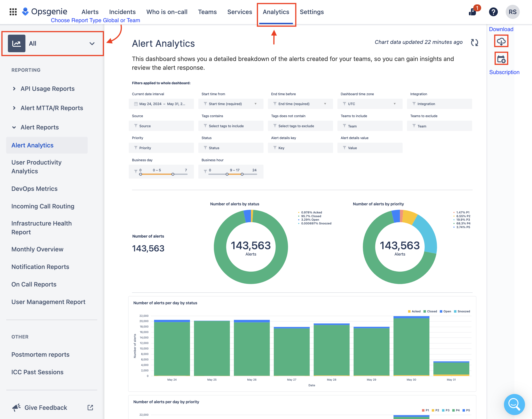The image size is (532, 419).
Task: Open the Postmortem reports link
Action: [x=41, y=355]
